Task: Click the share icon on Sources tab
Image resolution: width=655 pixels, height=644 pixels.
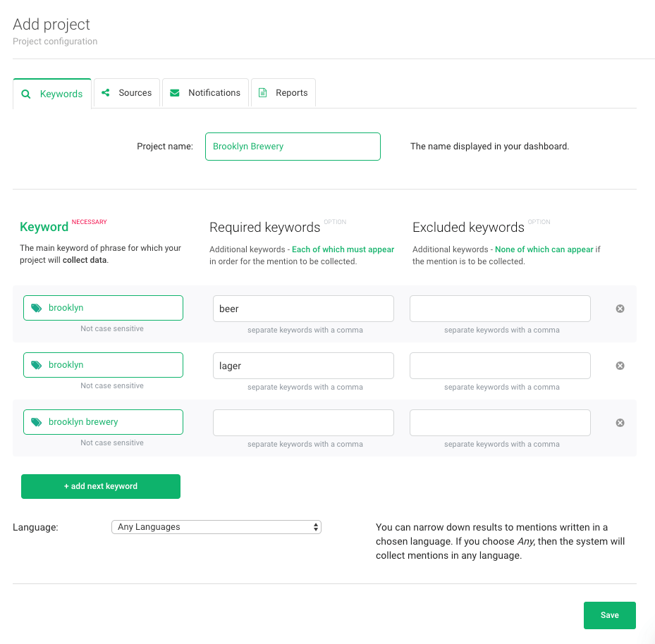Action: tap(106, 92)
